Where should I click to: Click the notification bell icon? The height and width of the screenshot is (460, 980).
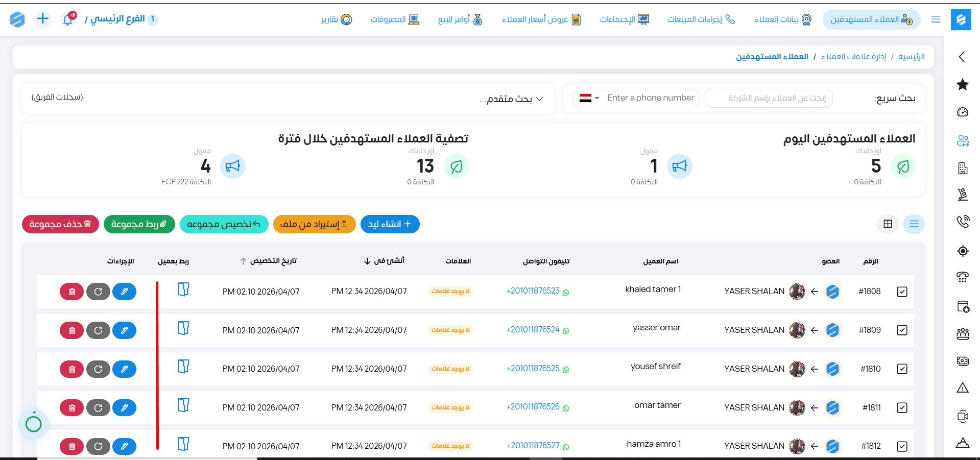(x=68, y=19)
